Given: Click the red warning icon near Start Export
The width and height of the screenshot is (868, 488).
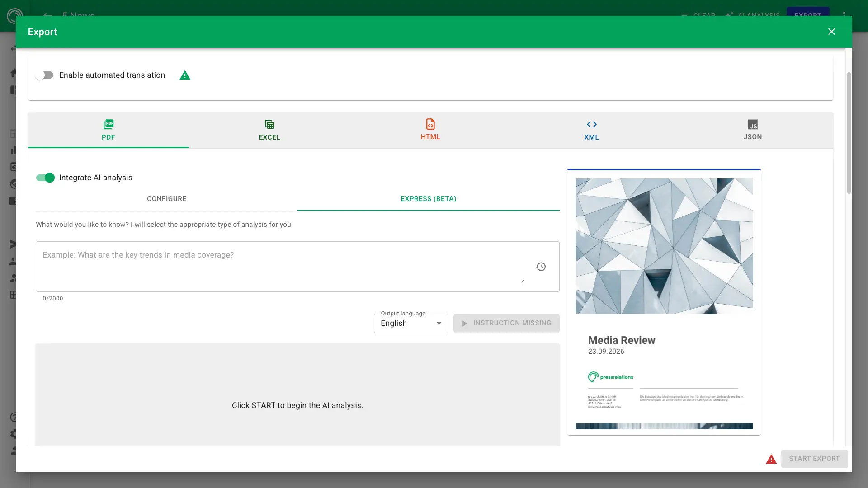Looking at the screenshot, I should [x=771, y=459].
